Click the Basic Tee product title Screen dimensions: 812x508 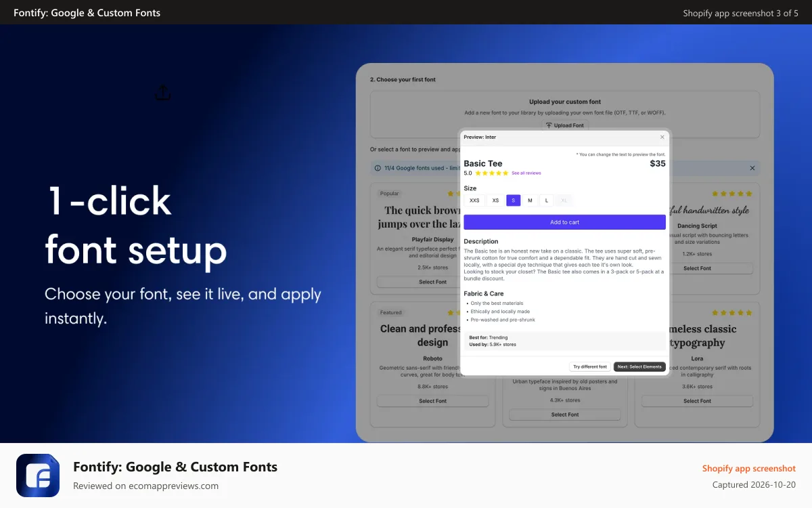[x=483, y=163]
